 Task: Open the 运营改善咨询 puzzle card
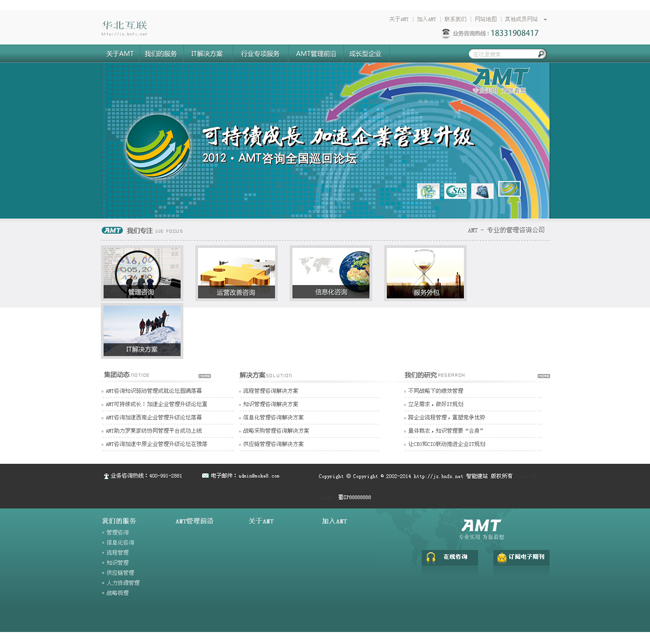tap(236, 273)
